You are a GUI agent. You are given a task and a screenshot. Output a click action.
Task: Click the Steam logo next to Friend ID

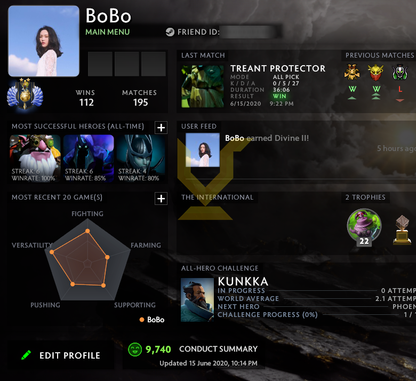(170, 32)
